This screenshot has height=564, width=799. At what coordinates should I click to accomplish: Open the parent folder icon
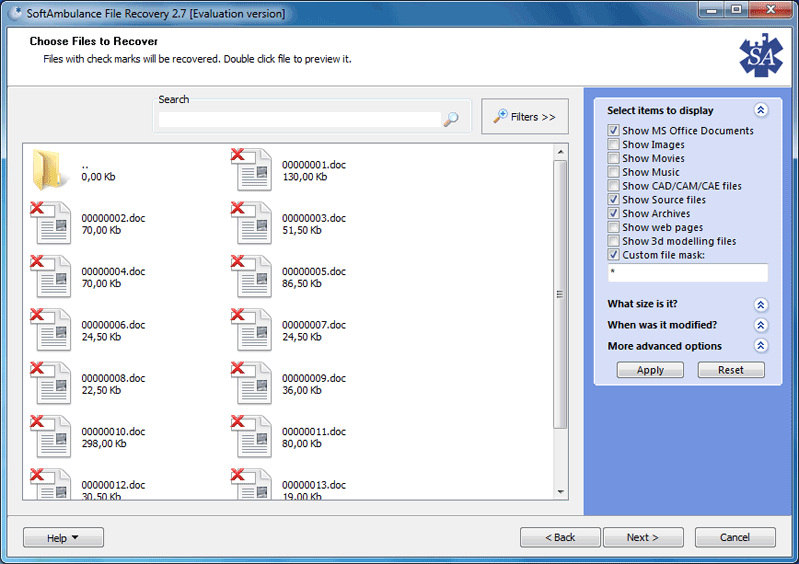click(51, 170)
